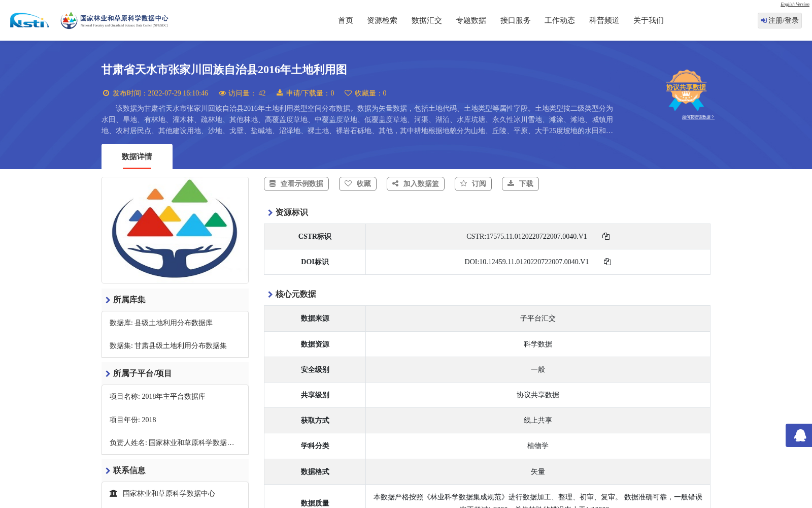This screenshot has height=508, width=812.
Task: Open the 接口服务 menu item
Action: [516, 20]
